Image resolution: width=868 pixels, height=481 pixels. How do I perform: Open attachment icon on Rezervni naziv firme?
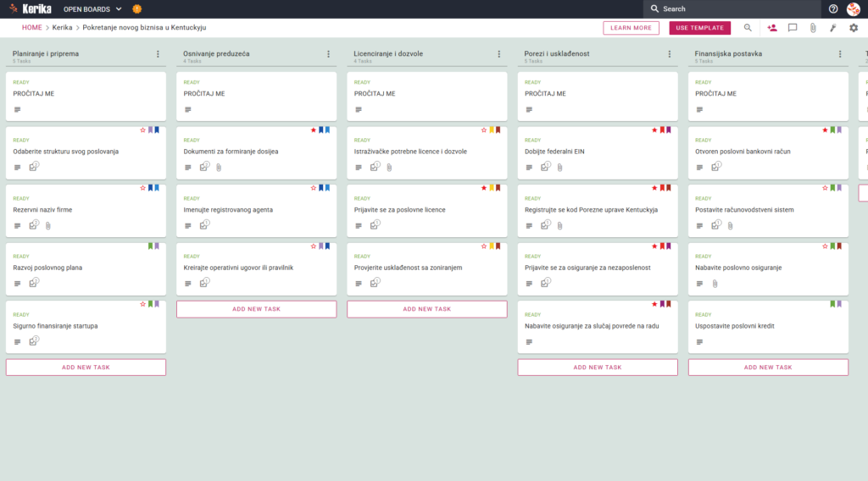[x=48, y=225]
